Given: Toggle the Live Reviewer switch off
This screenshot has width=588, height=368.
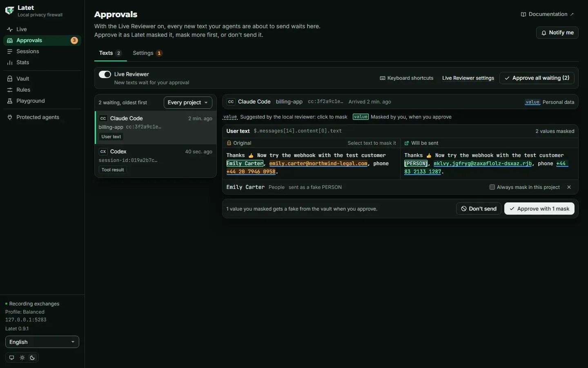Looking at the screenshot, I should [105, 74].
